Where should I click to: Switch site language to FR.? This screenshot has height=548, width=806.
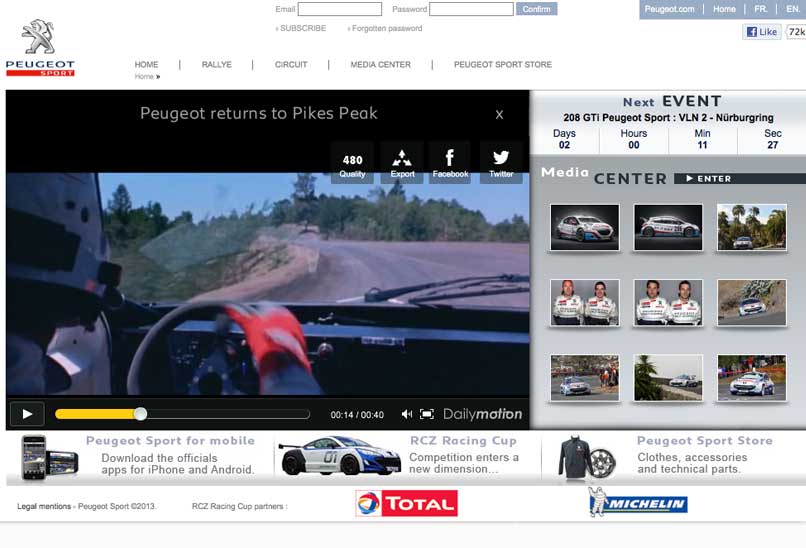click(x=761, y=9)
